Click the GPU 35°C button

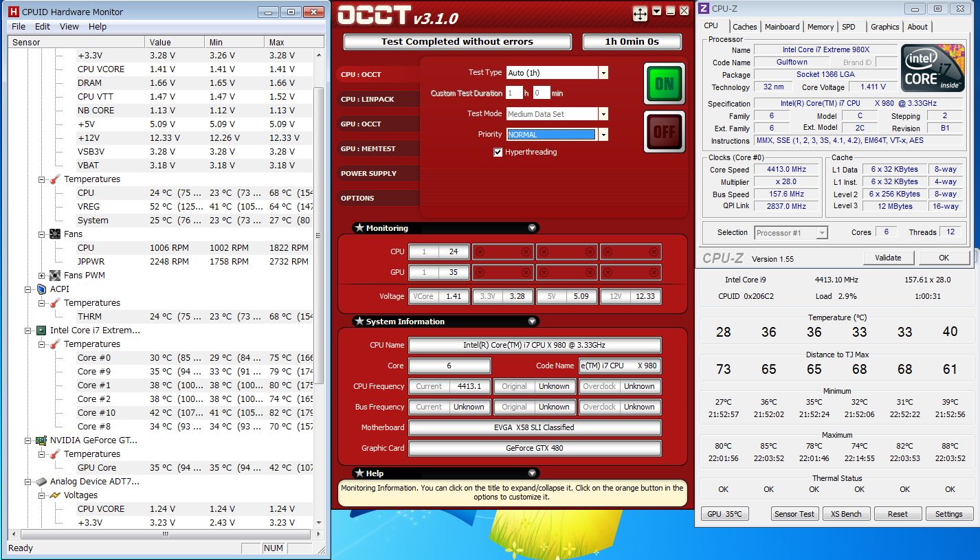(x=724, y=514)
